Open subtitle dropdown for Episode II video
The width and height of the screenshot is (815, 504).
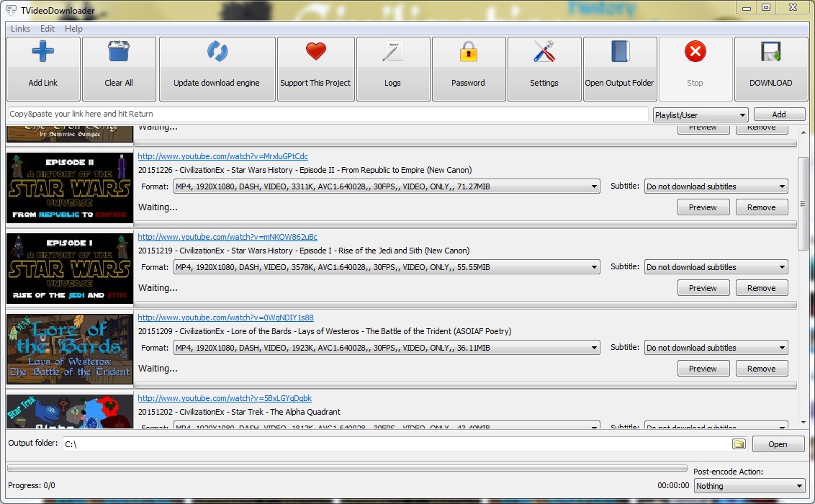pos(716,186)
